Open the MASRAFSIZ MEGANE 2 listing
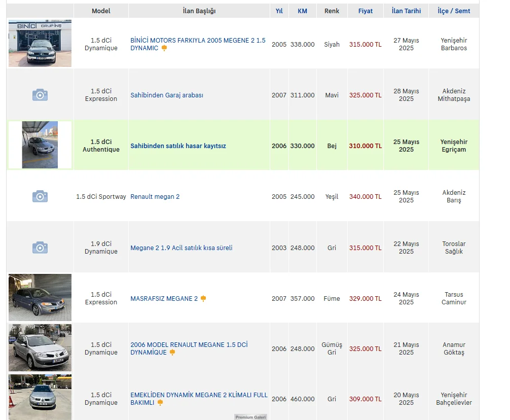 [164, 298]
